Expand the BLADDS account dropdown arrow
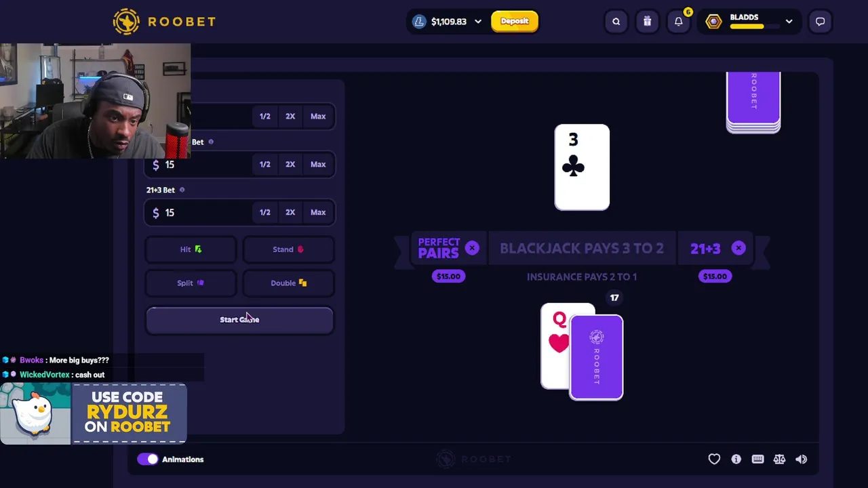The width and height of the screenshot is (868, 488). (789, 22)
